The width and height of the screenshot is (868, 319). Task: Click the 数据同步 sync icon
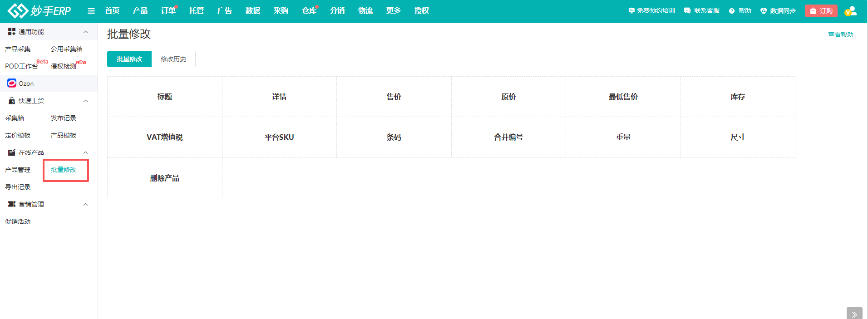coord(764,11)
